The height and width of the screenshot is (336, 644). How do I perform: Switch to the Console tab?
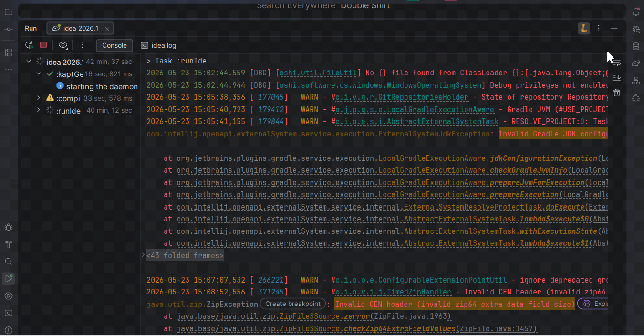pyautogui.click(x=114, y=45)
